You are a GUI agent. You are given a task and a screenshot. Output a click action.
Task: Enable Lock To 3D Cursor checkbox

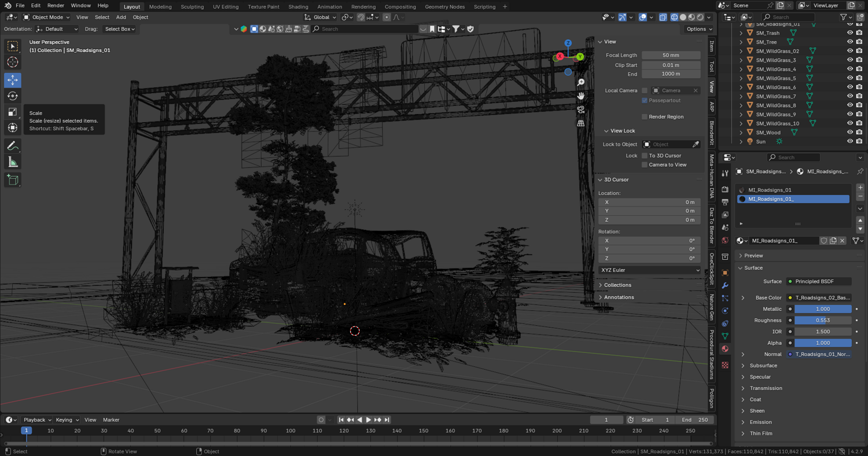pos(645,156)
